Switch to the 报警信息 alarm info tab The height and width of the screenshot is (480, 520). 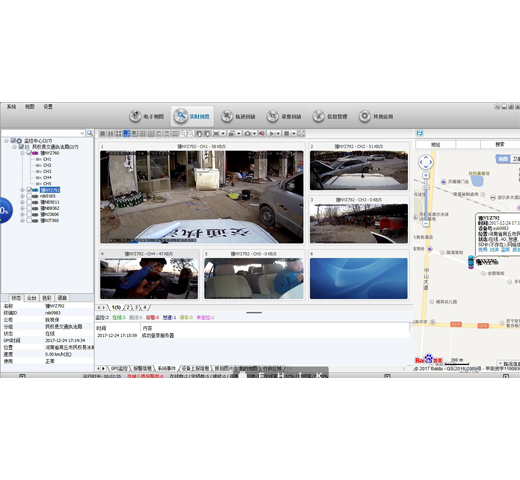[x=142, y=368]
